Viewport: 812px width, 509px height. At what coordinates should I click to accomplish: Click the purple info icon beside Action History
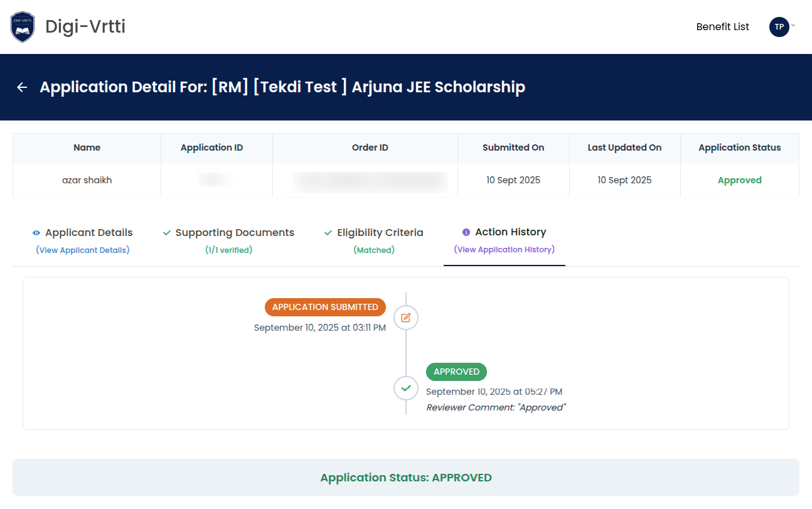[466, 232]
